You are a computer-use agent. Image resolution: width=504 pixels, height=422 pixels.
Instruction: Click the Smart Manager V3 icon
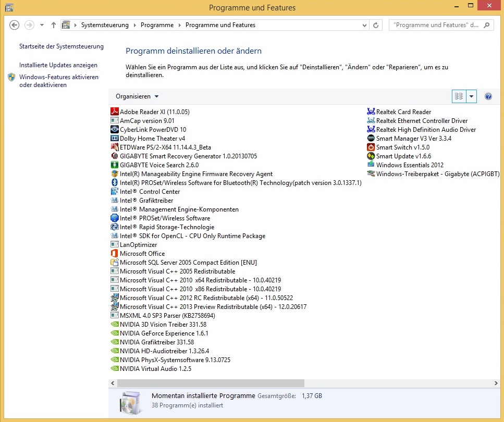tap(371, 138)
